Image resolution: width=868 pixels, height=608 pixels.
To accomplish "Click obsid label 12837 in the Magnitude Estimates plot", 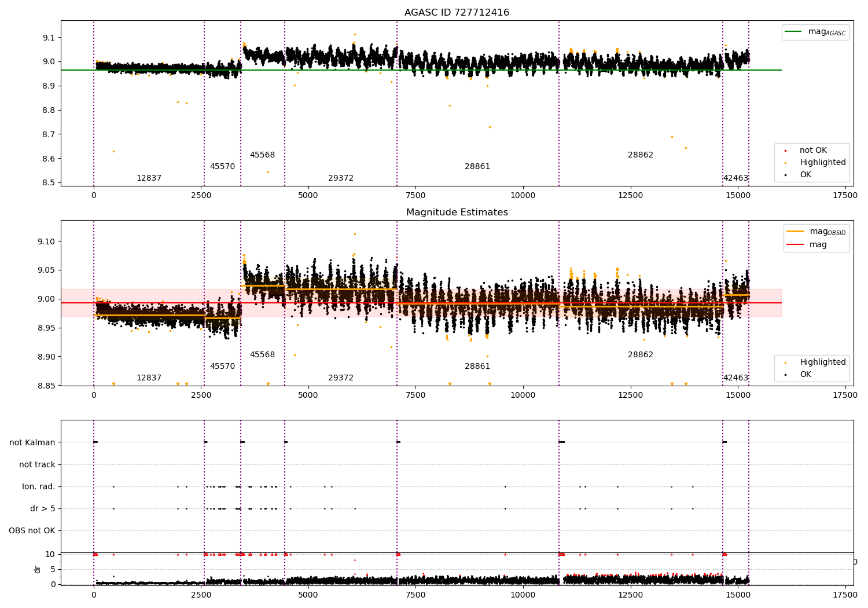I will pyautogui.click(x=149, y=378).
